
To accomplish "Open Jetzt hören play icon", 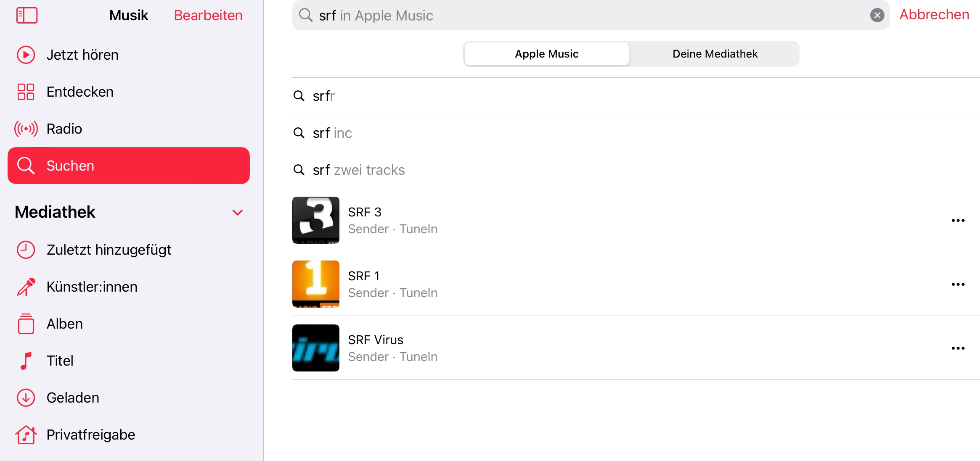I will click(26, 55).
